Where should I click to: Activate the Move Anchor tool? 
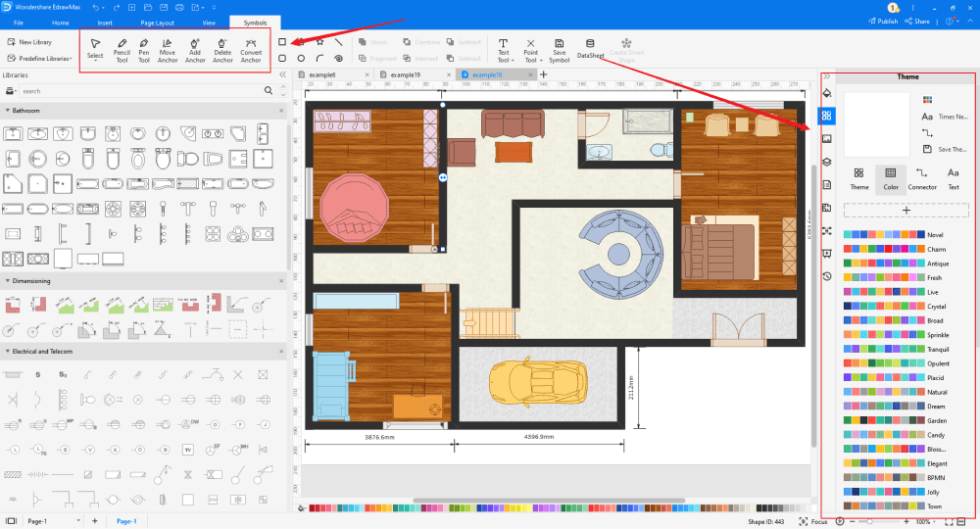click(168, 51)
